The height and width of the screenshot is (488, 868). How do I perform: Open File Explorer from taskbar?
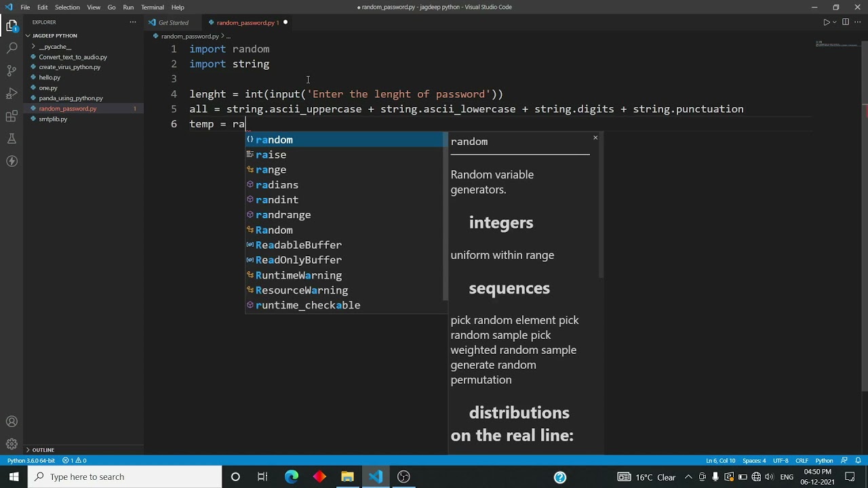(x=347, y=476)
